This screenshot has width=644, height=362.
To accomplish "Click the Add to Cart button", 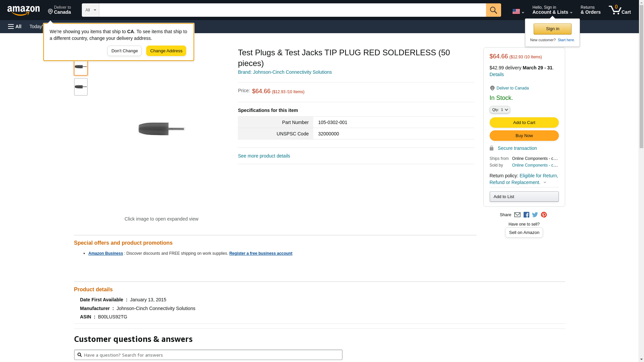I will pos(524,123).
